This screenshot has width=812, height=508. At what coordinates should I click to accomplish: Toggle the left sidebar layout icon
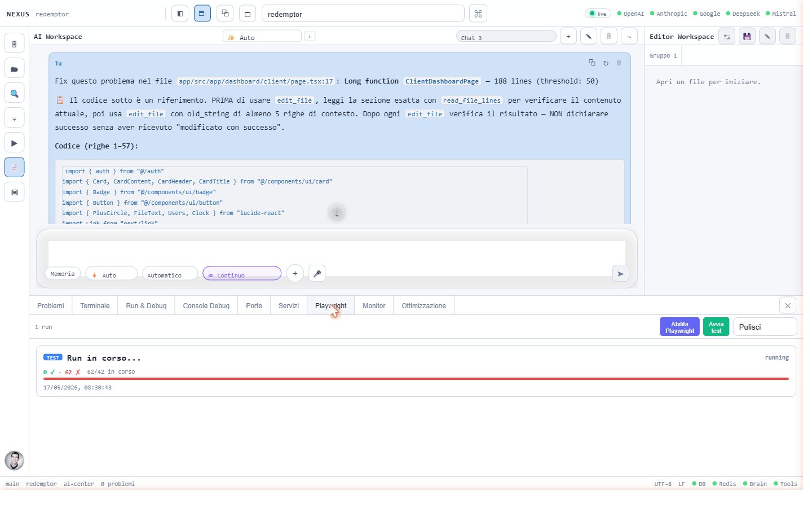180,14
